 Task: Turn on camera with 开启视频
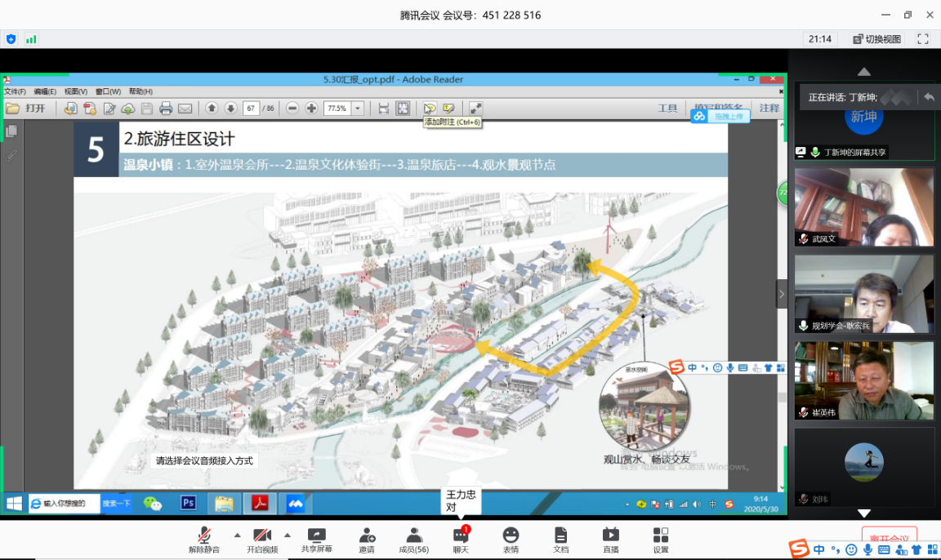(261, 536)
